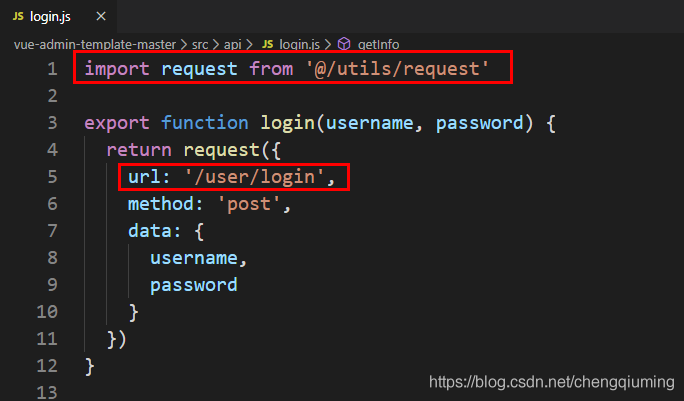Click the '/user/login' url string
Screen dimensions: 684x401
254,177
